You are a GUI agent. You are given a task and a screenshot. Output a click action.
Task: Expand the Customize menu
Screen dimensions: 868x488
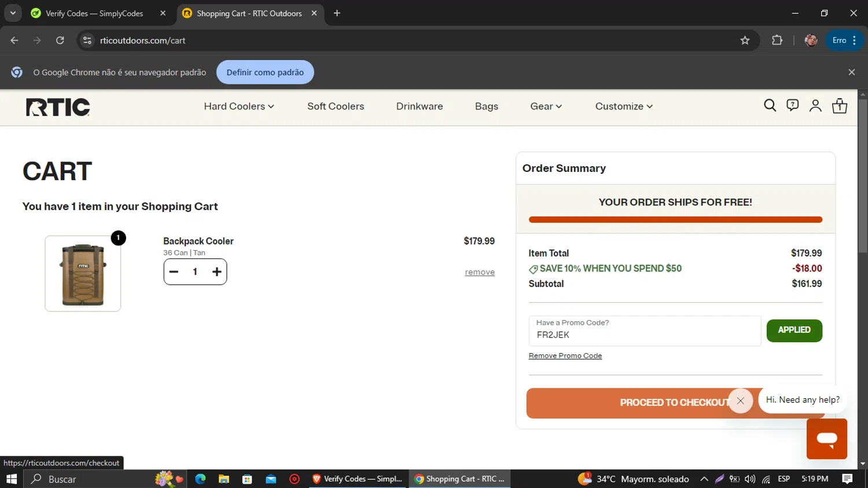pyautogui.click(x=624, y=107)
